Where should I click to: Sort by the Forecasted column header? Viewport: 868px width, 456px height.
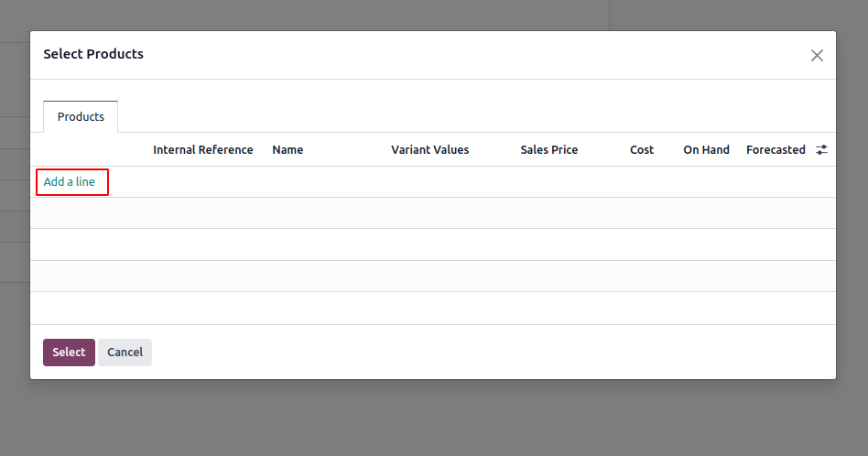775,150
